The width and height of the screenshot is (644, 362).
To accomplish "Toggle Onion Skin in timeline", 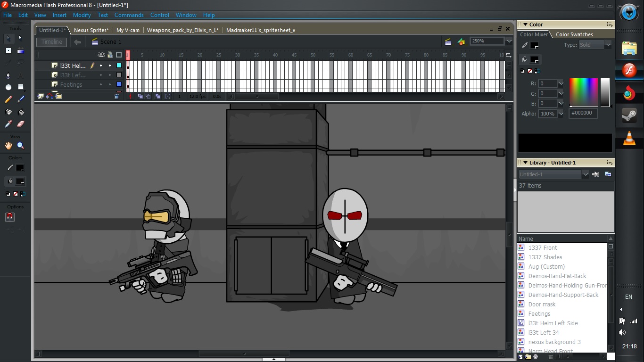I will click(x=140, y=96).
